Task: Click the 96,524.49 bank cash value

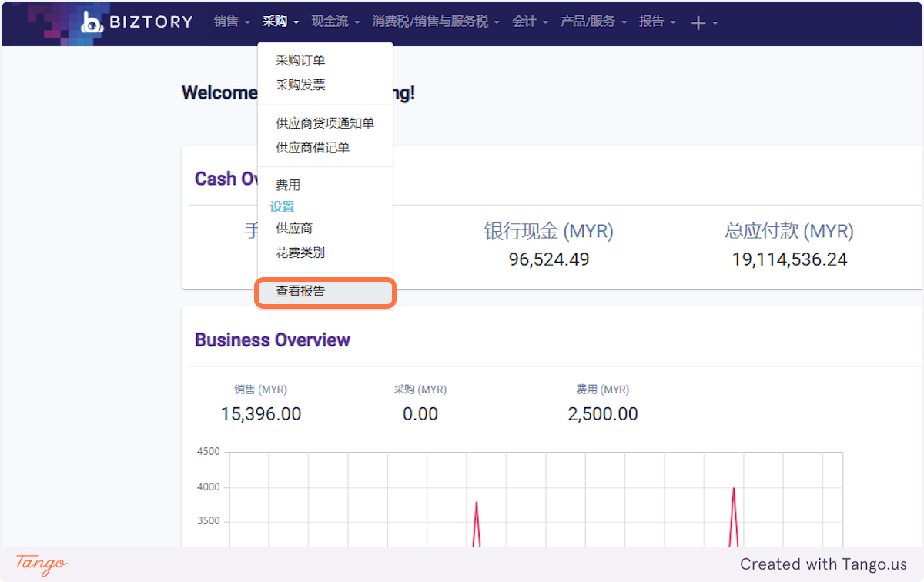Action: 549,259
